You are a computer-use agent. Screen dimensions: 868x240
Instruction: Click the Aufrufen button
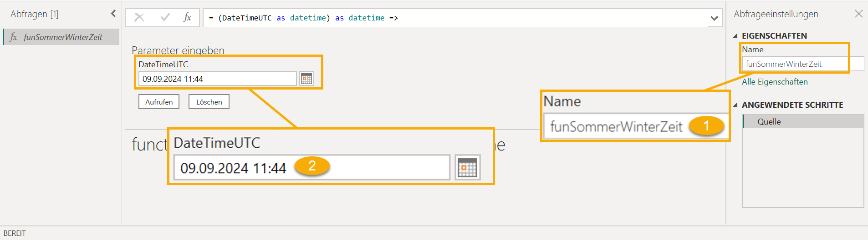pyautogui.click(x=159, y=102)
